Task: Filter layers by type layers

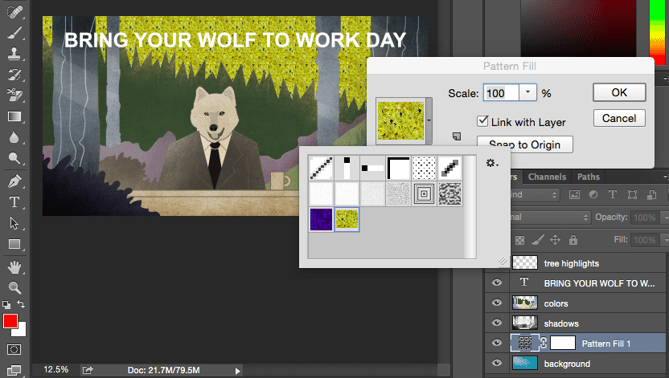Action: click(612, 195)
